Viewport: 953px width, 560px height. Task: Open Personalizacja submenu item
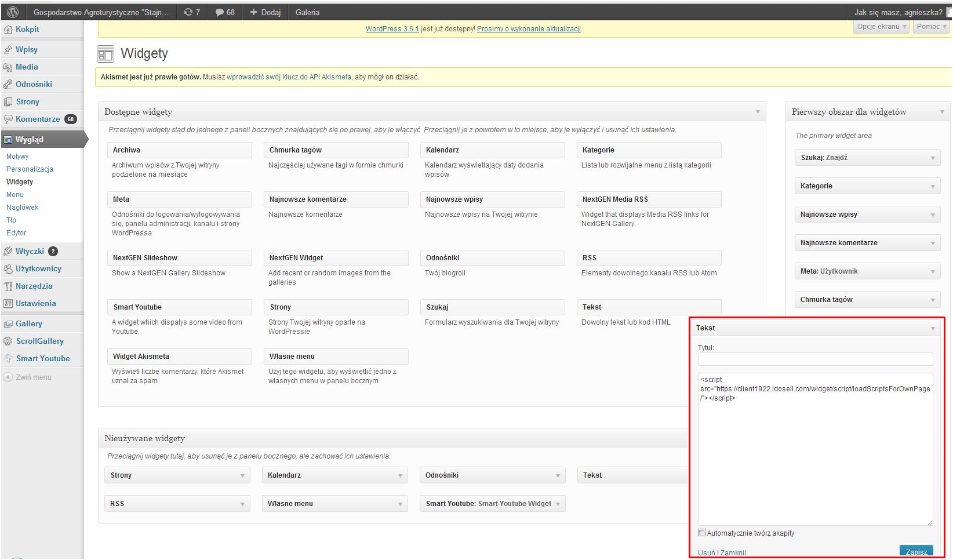(x=30, y=169)
